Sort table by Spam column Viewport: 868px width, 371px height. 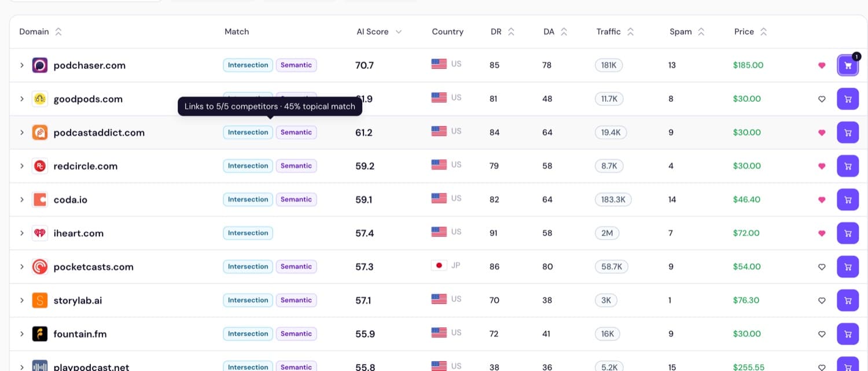click(687, 32)
